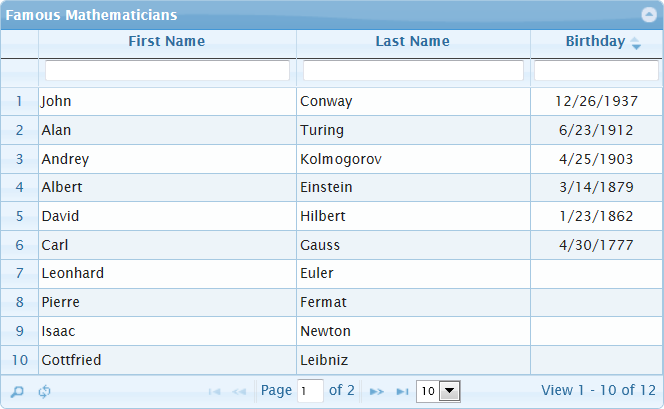Select the 12/26/1937 birthday cell
Screen dimensions: 664x409
(596, 101)
